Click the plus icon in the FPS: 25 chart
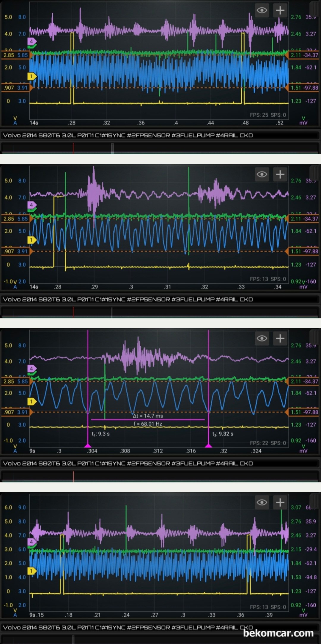Viewport: 321px width, 644px height. pyautogui.click(x=280, y=11)
